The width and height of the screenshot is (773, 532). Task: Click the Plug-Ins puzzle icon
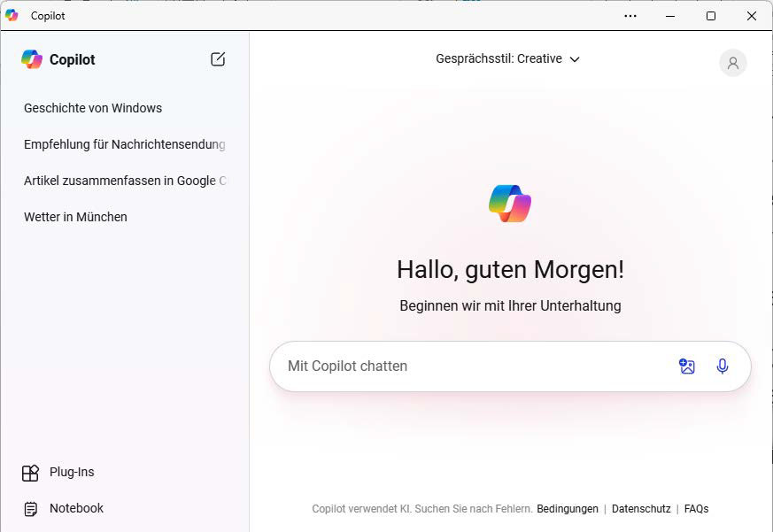pyautogui.click(x=31, y=473)
